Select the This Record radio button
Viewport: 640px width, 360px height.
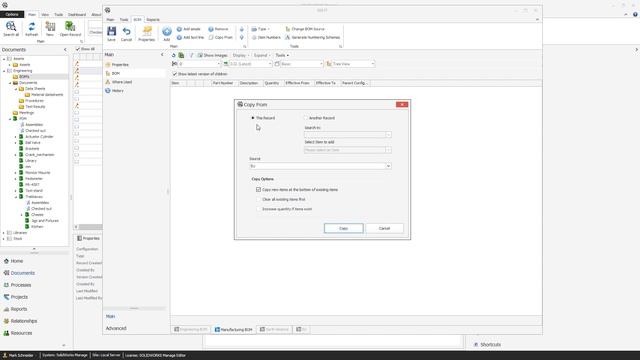click(x=253, y=118)
